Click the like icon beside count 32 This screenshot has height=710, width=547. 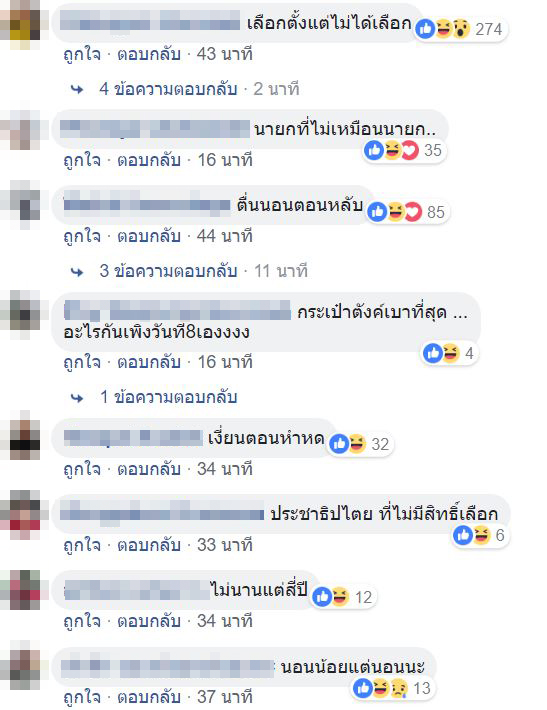pyautogui.click(x=340, y=444)
